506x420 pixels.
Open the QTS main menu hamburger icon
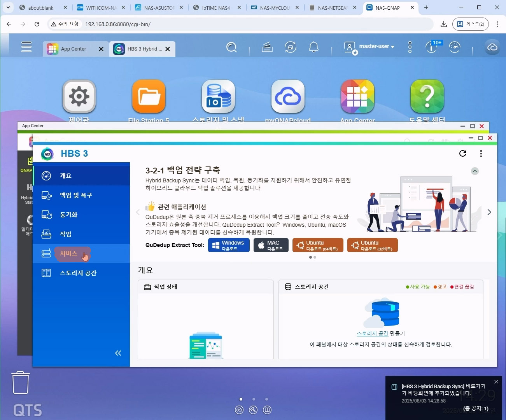click(x=26, y=47)
